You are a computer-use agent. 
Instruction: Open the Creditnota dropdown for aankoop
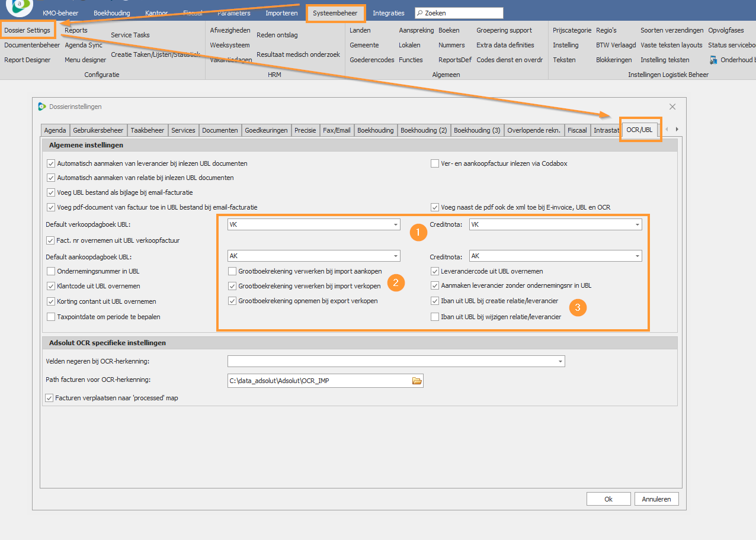[637, 256]
